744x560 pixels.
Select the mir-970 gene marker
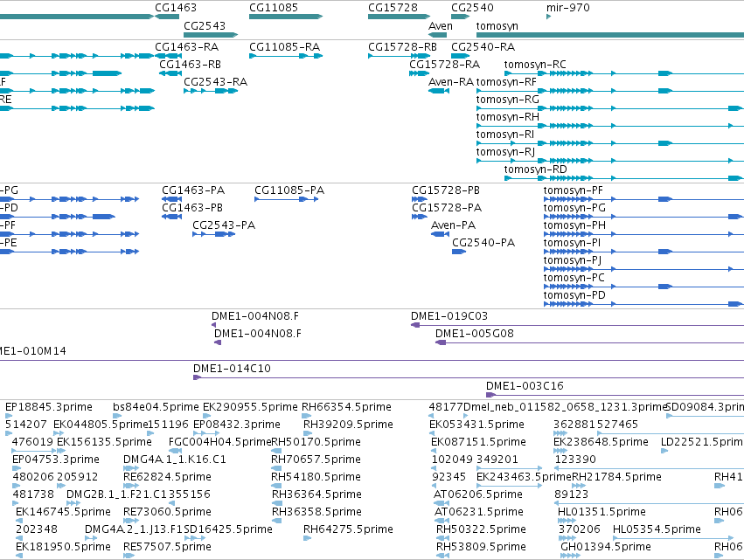coord(548,17)
